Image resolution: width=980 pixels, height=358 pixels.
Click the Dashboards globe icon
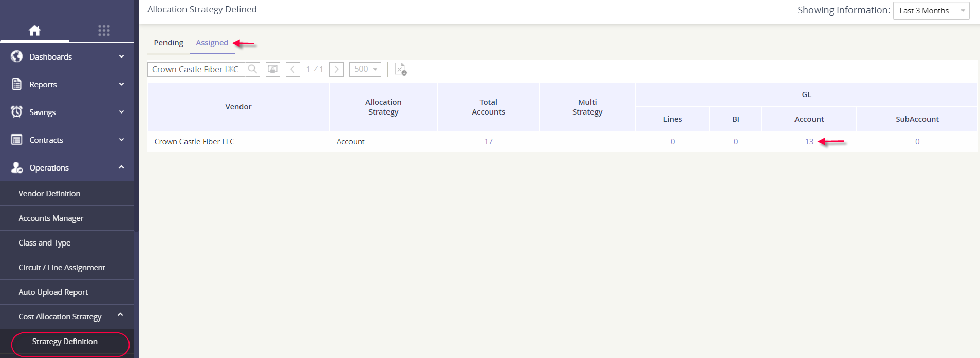pos(17,56)
